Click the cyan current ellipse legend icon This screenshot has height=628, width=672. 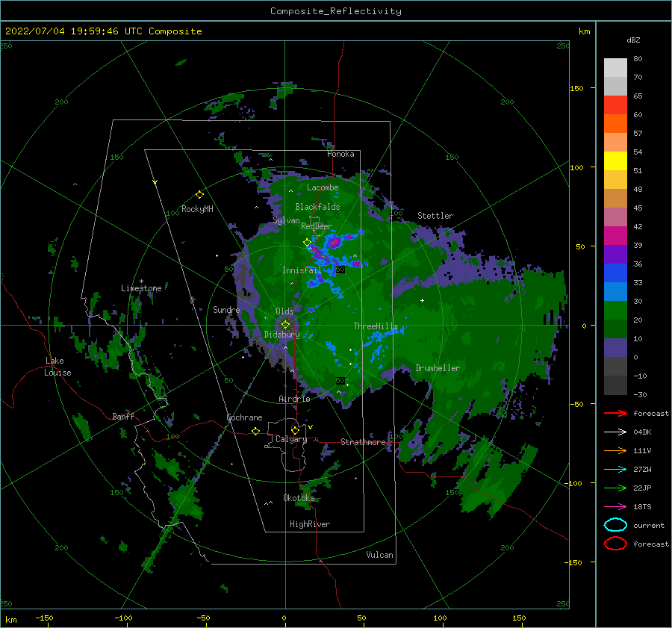[615, 525]
